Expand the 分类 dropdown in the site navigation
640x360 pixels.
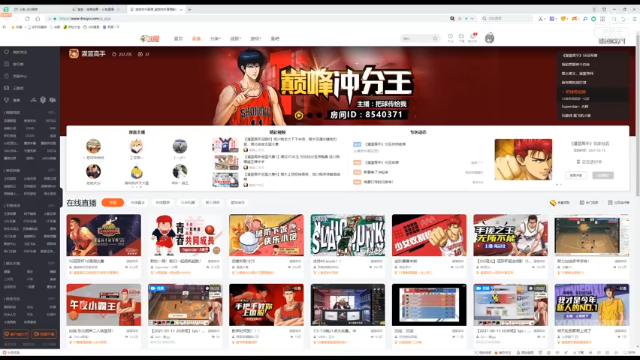click(215, 39)
